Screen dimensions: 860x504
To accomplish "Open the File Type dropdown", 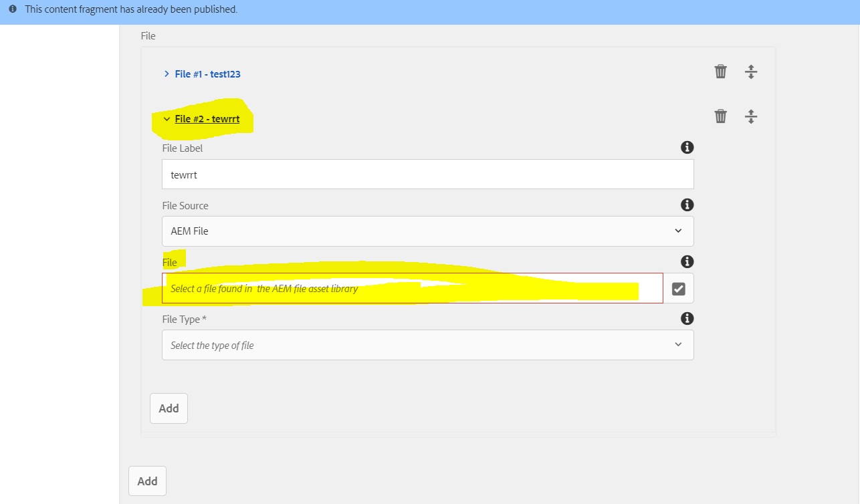I will [428, 344].
